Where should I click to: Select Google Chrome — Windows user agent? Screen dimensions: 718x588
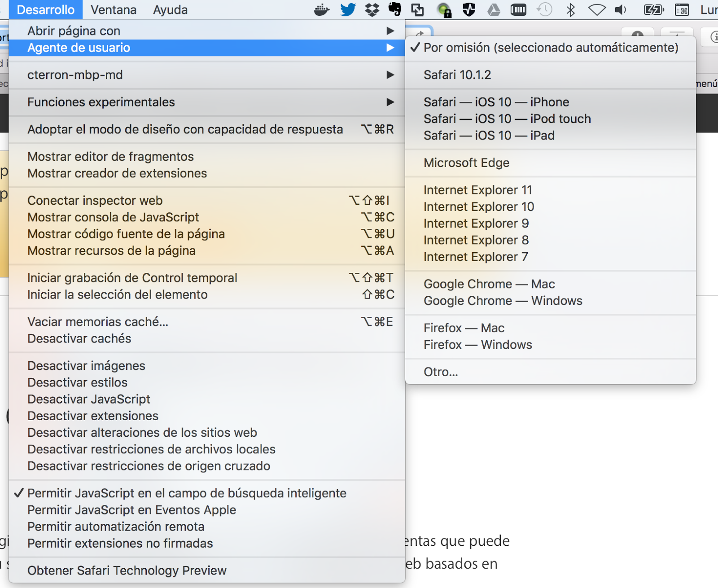tap(551, 301)
